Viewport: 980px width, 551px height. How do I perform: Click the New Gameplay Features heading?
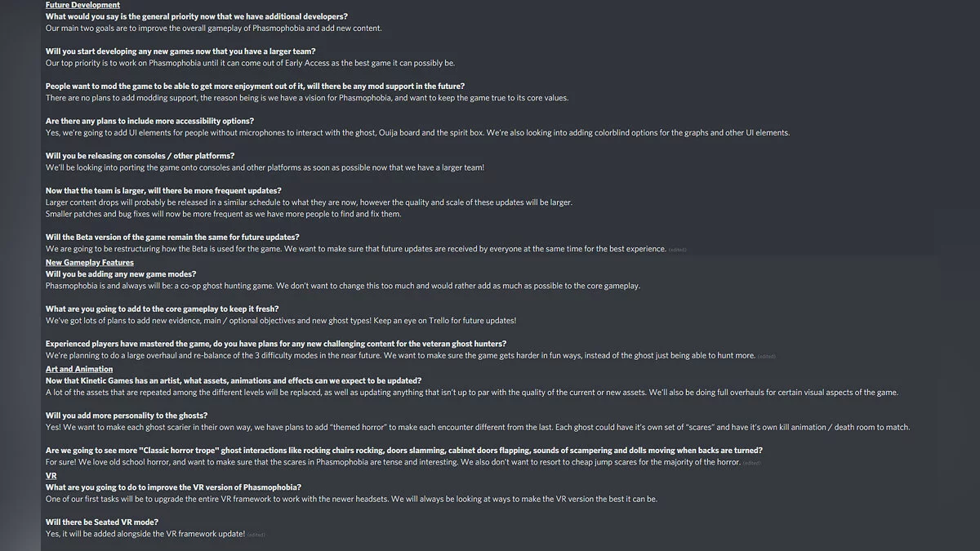[x=89, y=263]
